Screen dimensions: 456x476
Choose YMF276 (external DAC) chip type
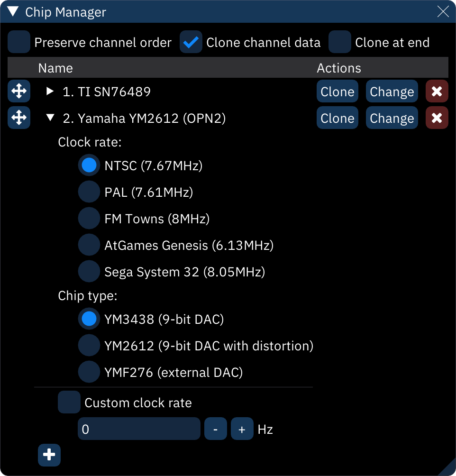pyautogui.click(x=89, y=372)
